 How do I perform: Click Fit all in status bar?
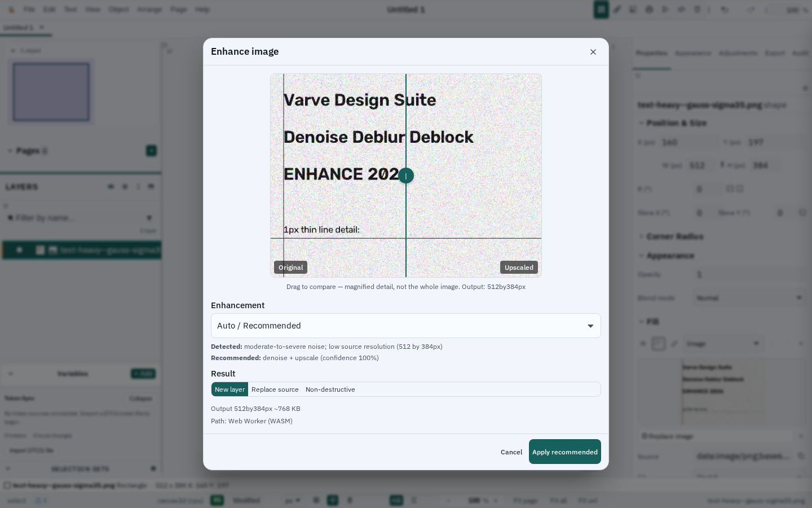[558, 501]
